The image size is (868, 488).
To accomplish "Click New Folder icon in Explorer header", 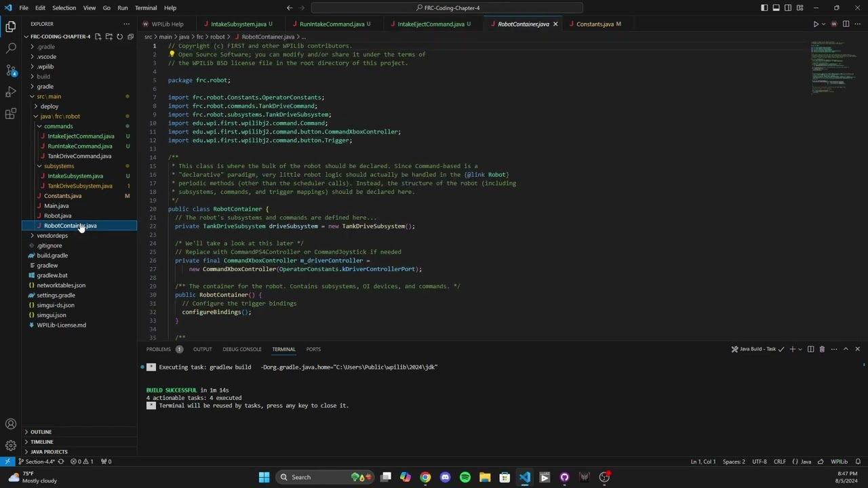I will (x=108, y=37).
